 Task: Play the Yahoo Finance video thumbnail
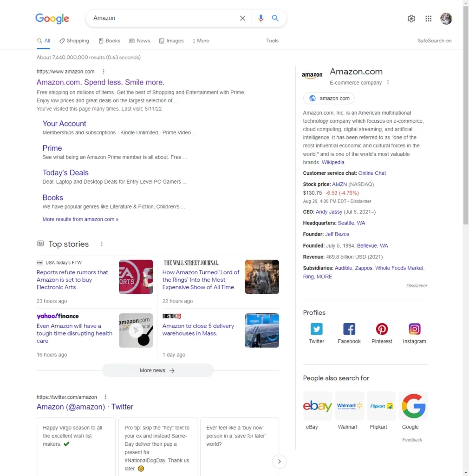click(136, 331)
